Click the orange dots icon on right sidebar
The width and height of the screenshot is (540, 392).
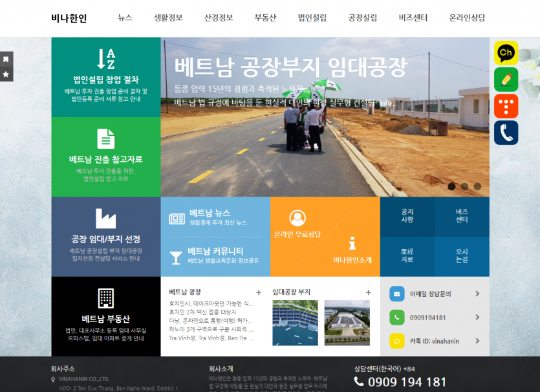(x=506, y=106)
